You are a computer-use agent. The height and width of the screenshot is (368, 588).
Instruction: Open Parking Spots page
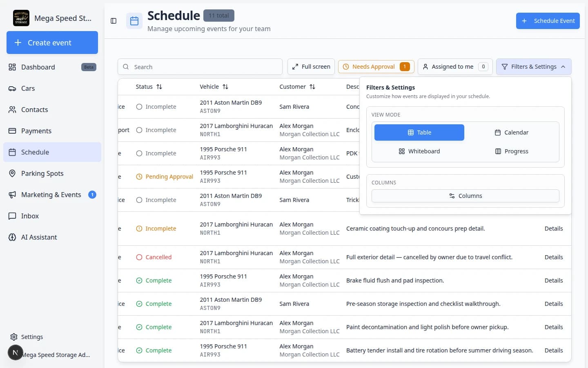[52, 173]
